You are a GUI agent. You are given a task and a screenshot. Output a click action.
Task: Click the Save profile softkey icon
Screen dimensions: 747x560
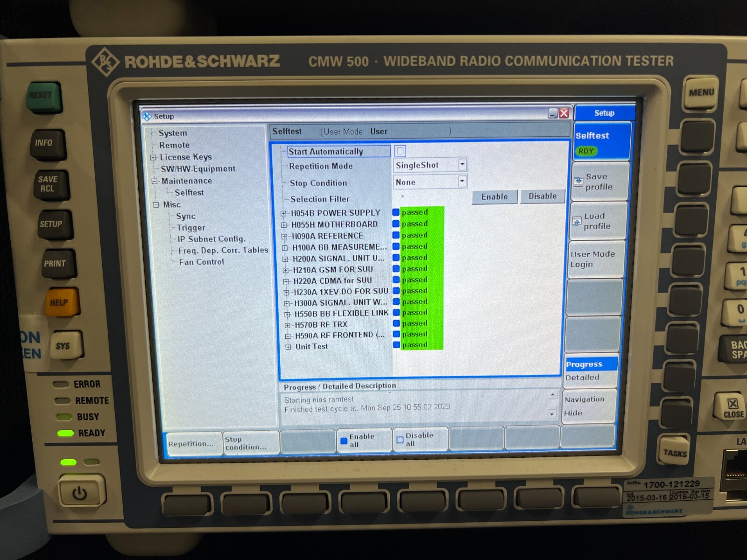point(578,182)
